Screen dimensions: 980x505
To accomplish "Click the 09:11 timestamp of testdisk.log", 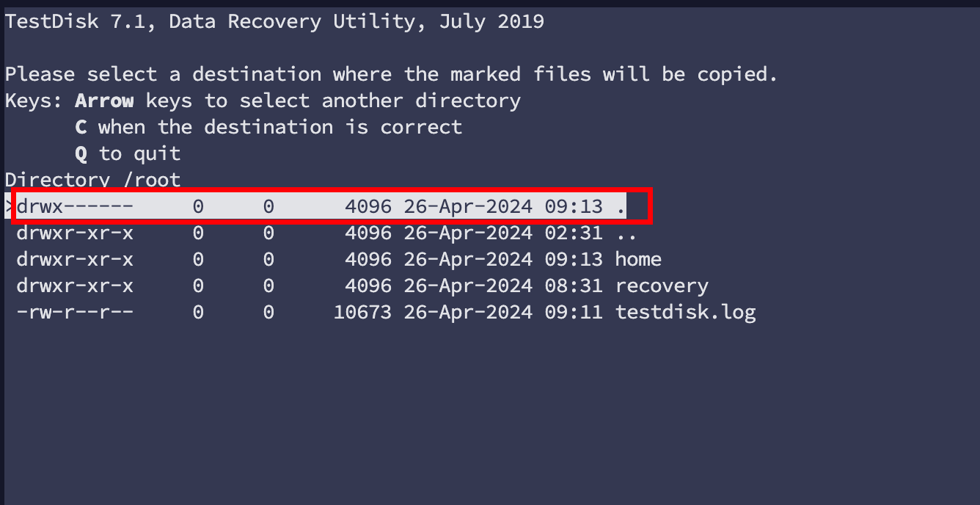I will point(573,312).
